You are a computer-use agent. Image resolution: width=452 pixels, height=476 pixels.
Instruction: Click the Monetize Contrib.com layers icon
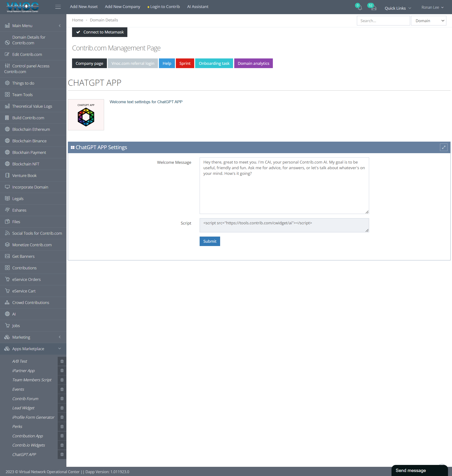7,245
